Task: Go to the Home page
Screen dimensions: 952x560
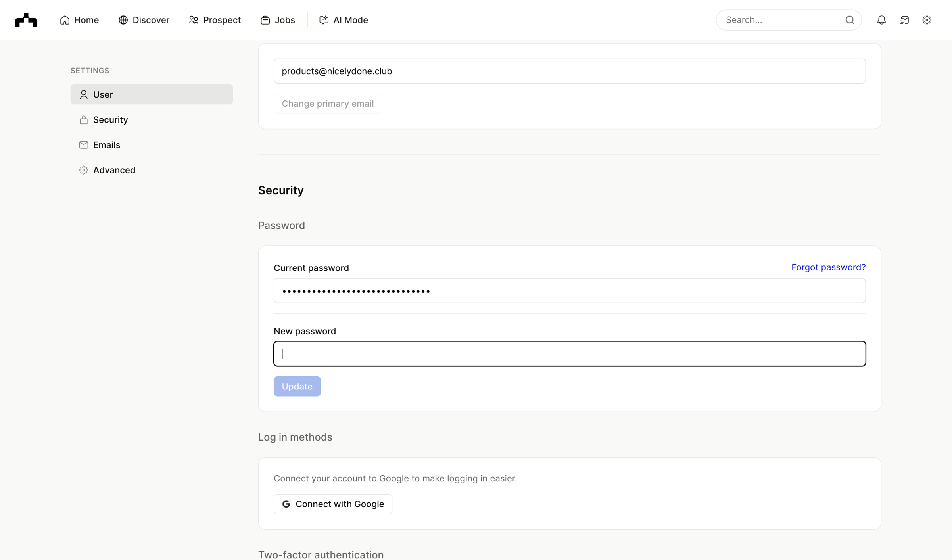Action: click(x=79, y=20)
